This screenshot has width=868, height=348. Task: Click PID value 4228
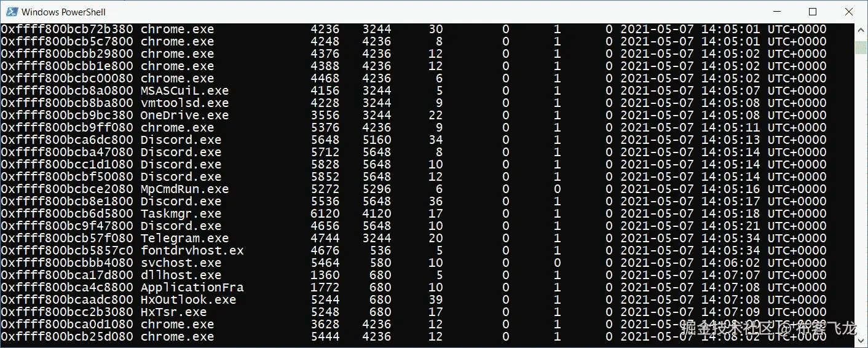[325, 103]
